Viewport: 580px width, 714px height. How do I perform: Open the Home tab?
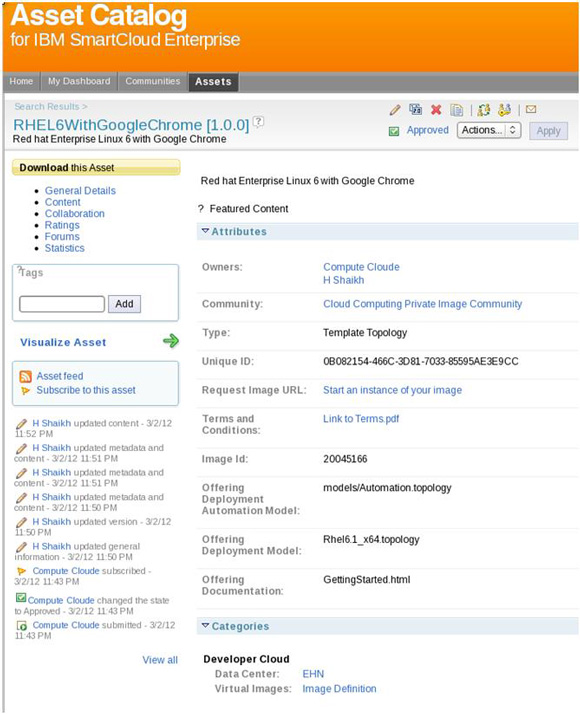click(21, 81)
